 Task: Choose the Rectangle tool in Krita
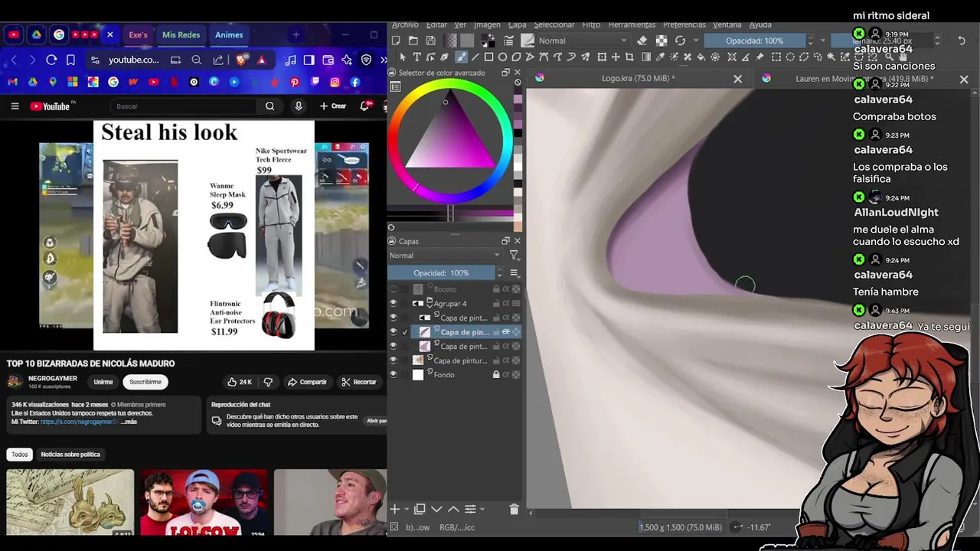tap(488, 57)
